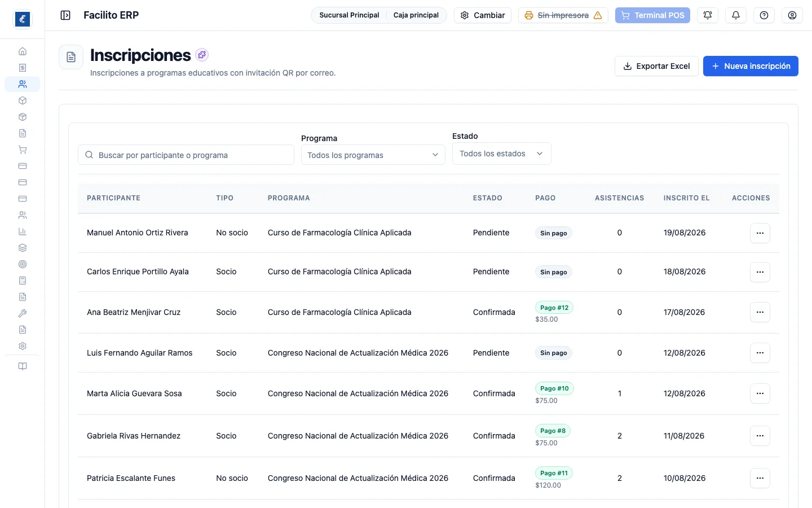Click the Pago #12 badge
Screen dimensions: 812x508
pyautogui.click(x=554, y=308)
